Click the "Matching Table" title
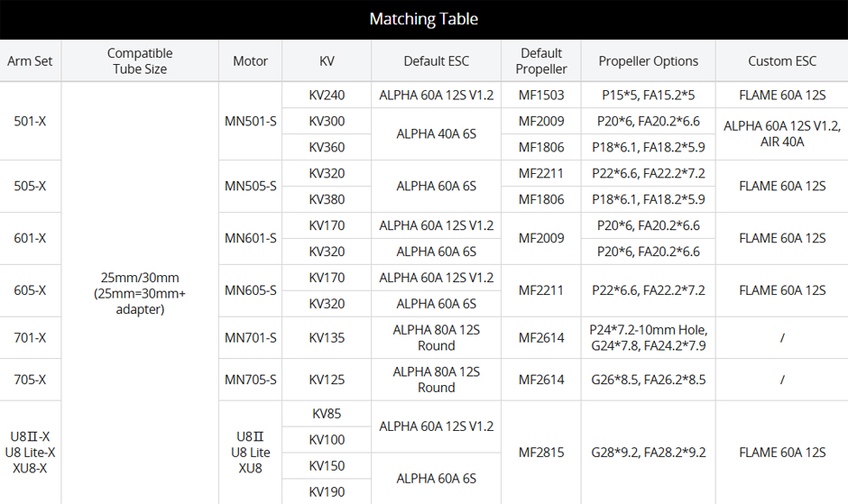The width and height of the screenshot is (848, 504). pyautogui.click(x=423, y=20)
